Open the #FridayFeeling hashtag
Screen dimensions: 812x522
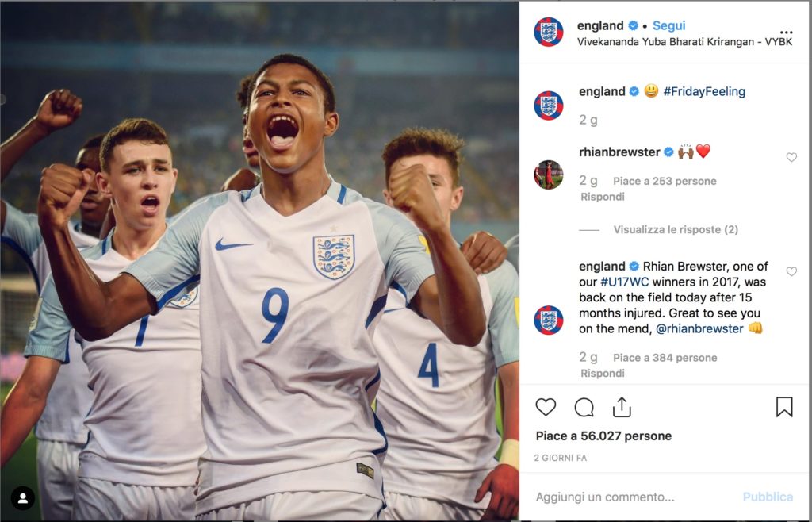pos(703,91)
